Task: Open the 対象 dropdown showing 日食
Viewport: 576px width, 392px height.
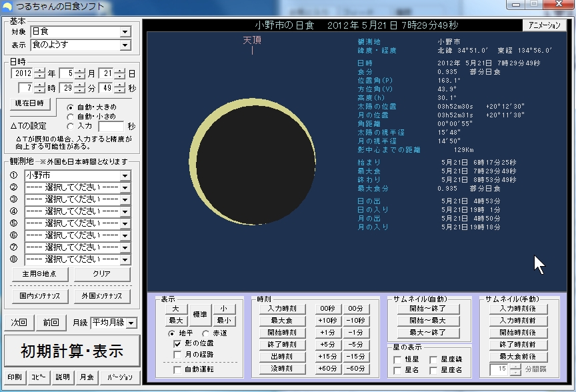Action: pos(125,32)
